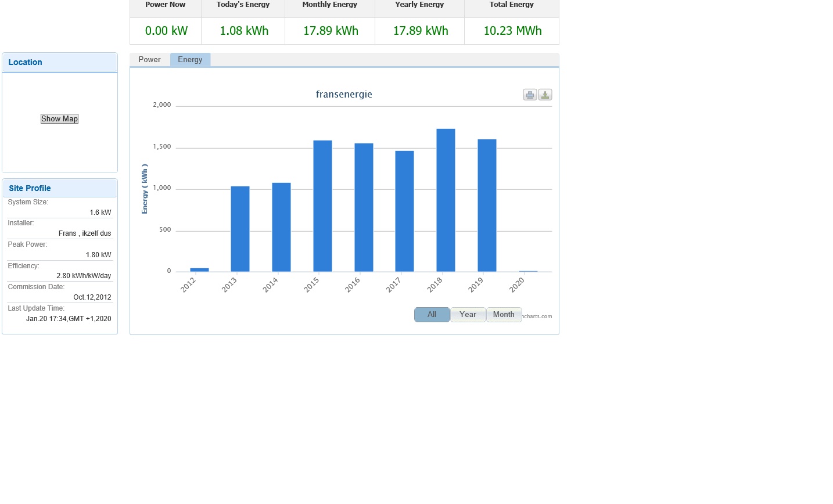
Task: Click the Power Now value 0.00 kW
Action: coord(166,31)
